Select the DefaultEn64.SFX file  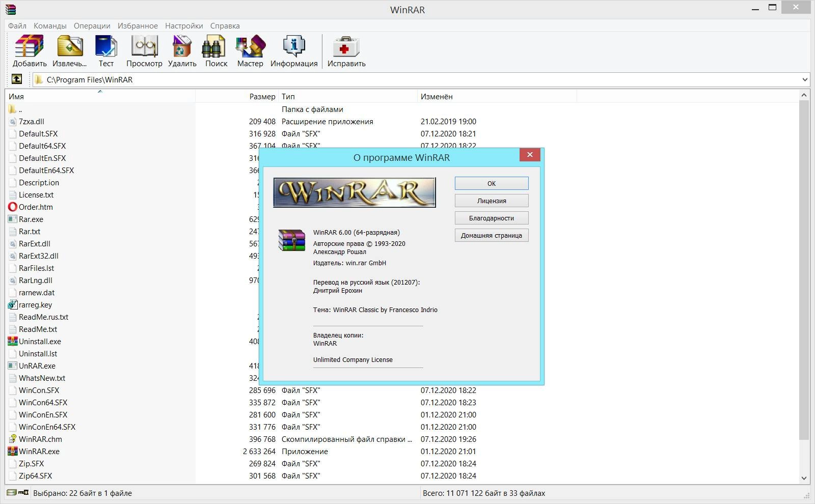point(46,170)
